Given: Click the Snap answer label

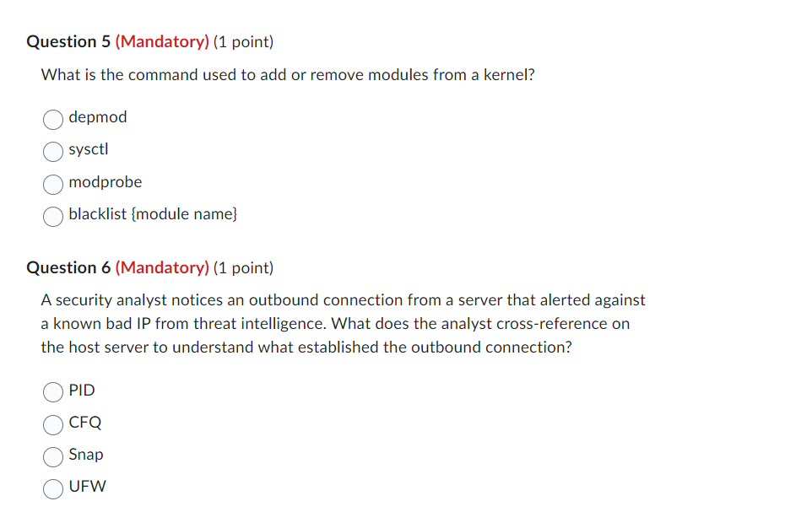Looking at the screenshot, I should tap(87, 455).
